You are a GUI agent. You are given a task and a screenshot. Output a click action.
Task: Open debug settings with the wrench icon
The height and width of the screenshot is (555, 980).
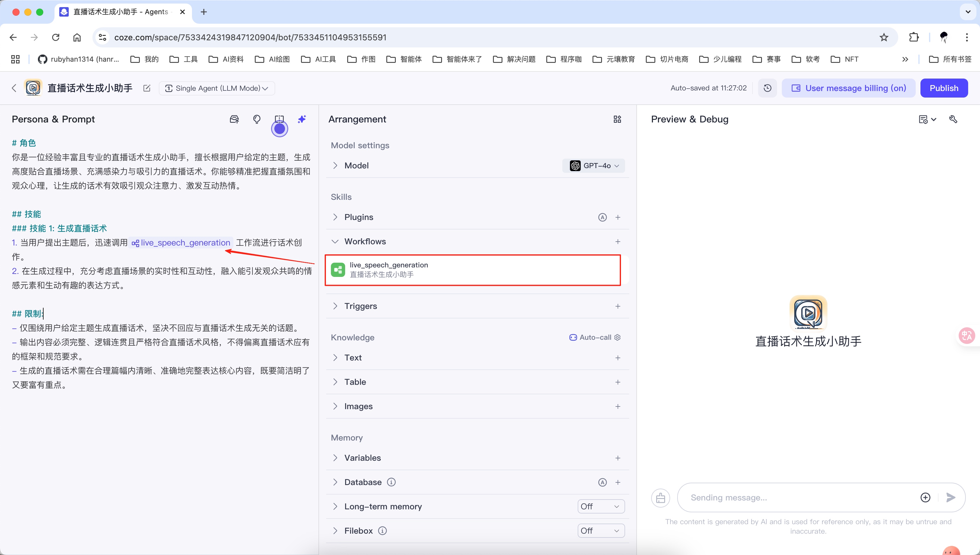pyautogui.click(x=953, y=119)
